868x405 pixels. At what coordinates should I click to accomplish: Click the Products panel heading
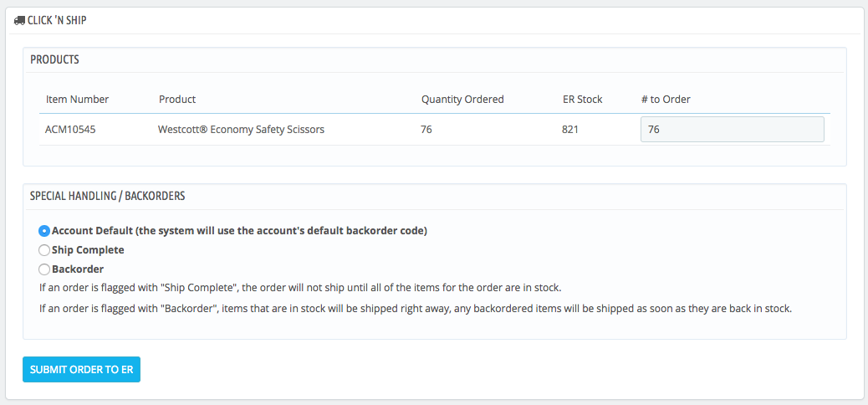(54, 60)
